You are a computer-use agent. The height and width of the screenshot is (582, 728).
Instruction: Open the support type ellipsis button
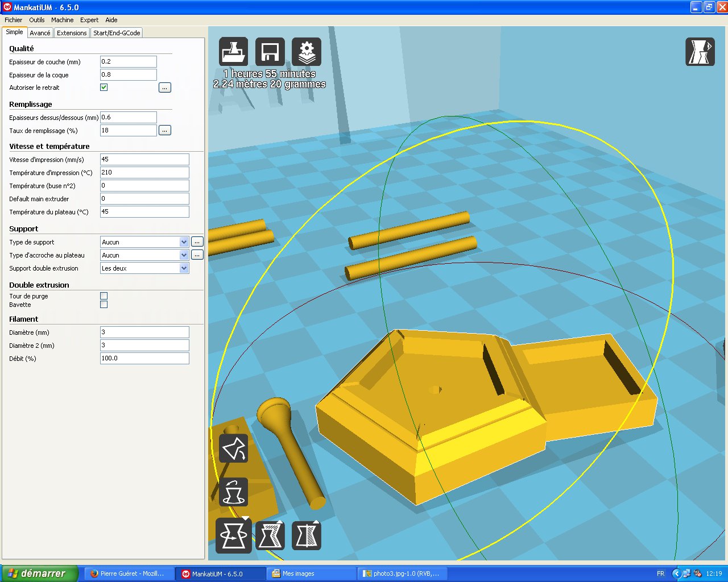point(197,242)
